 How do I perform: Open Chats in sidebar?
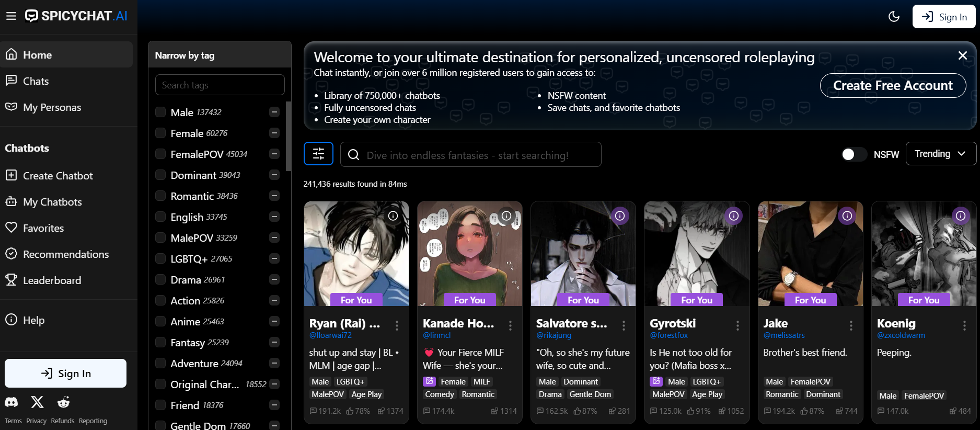coord(66,81)
